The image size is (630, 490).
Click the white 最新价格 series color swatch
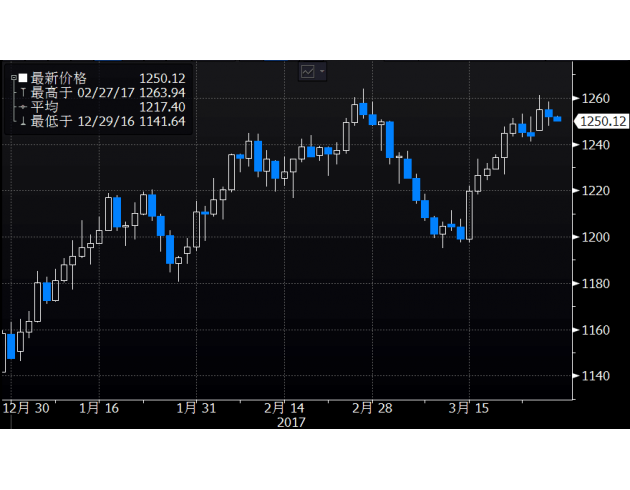click(x=23, y=78)
